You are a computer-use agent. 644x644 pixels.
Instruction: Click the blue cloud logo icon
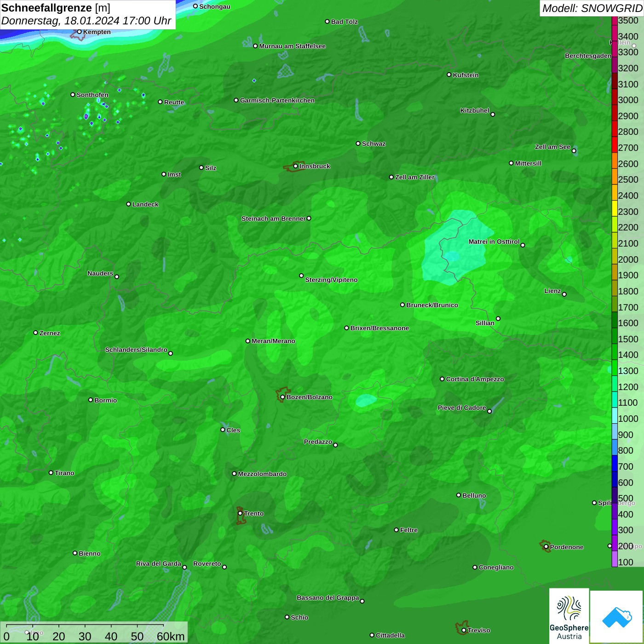[x=617, y=617]
